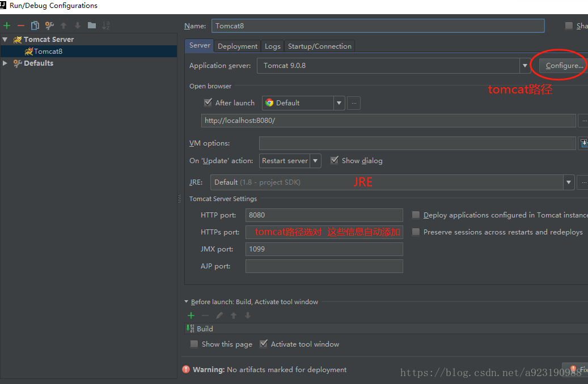Image resolution: width=588 pixels, height=384 pixels.
Task: Sort configurations alphabetically icon
Action: coord(106,25)
